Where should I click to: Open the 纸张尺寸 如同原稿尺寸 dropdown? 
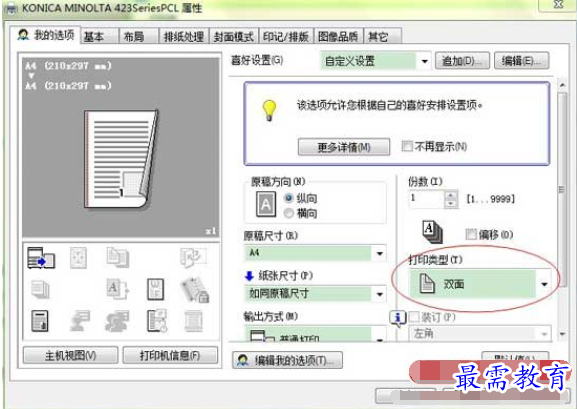[x=379, y=294]
